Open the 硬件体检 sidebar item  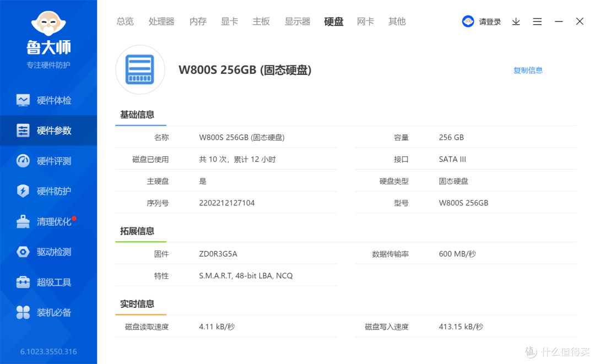point(48,100)
